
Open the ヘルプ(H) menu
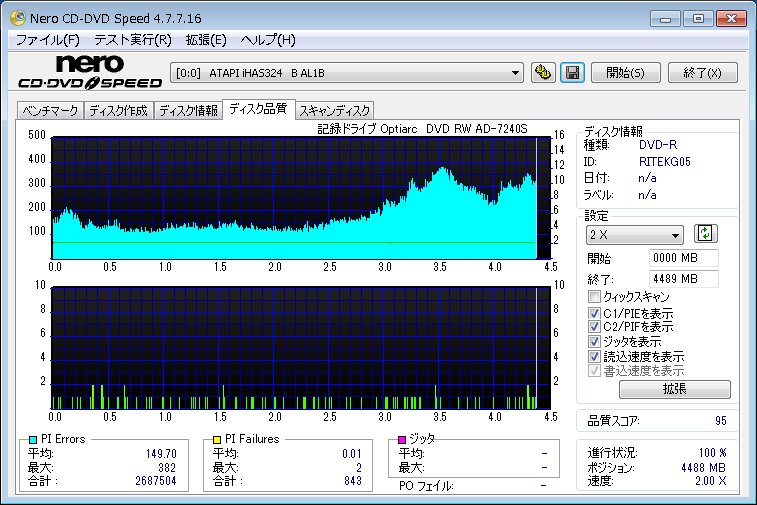[x=268, y=40]
